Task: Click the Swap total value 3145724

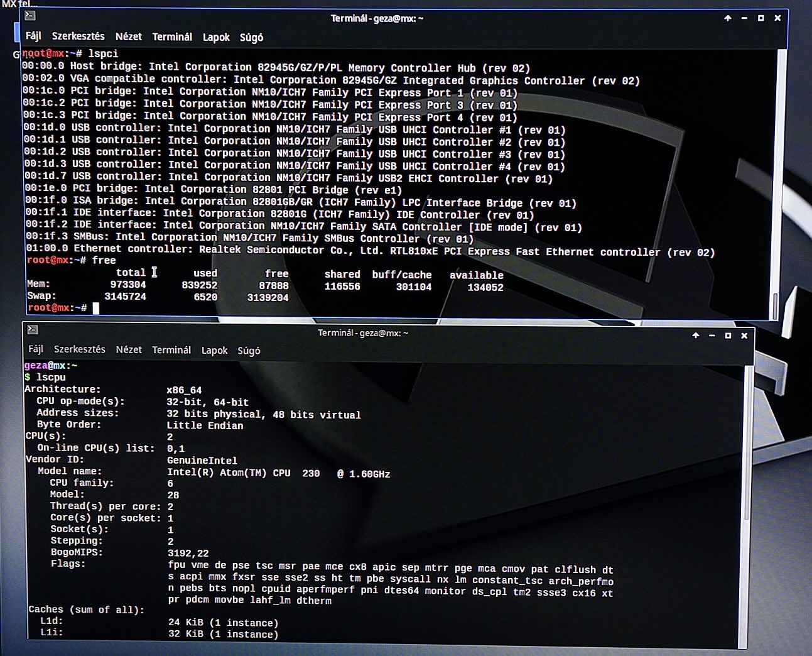Action: click(x=125, y=297)
